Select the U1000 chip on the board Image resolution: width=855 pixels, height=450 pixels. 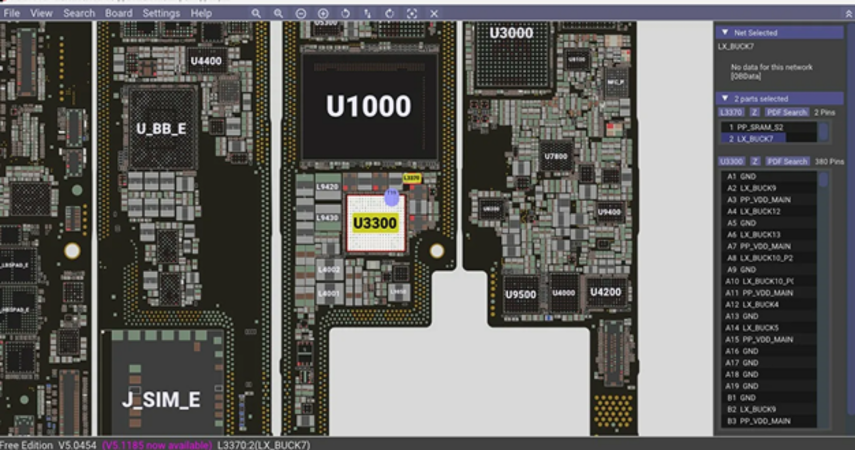coord(369,106)
